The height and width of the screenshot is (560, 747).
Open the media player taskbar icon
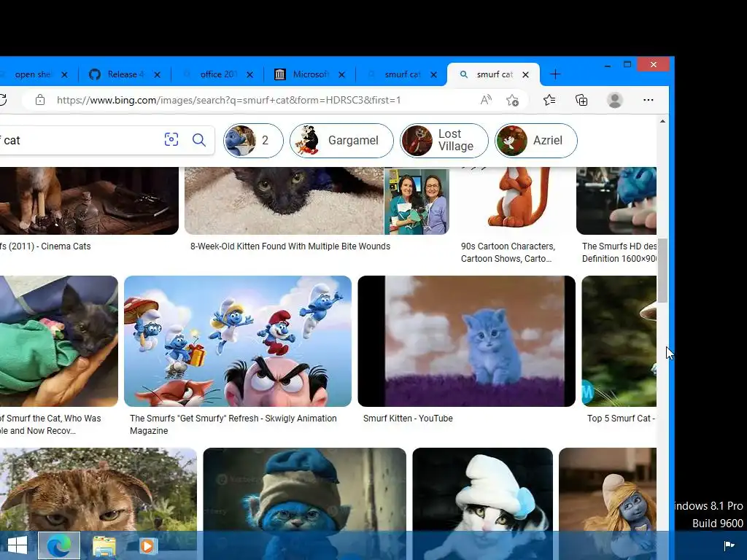(148, 545)
